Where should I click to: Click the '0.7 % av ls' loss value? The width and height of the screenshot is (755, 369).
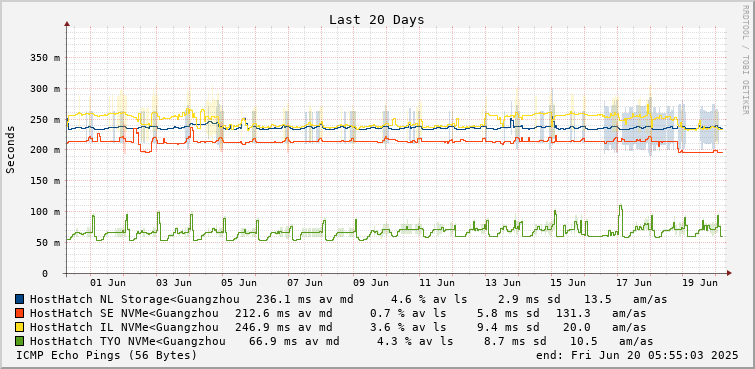coord(408,313)
